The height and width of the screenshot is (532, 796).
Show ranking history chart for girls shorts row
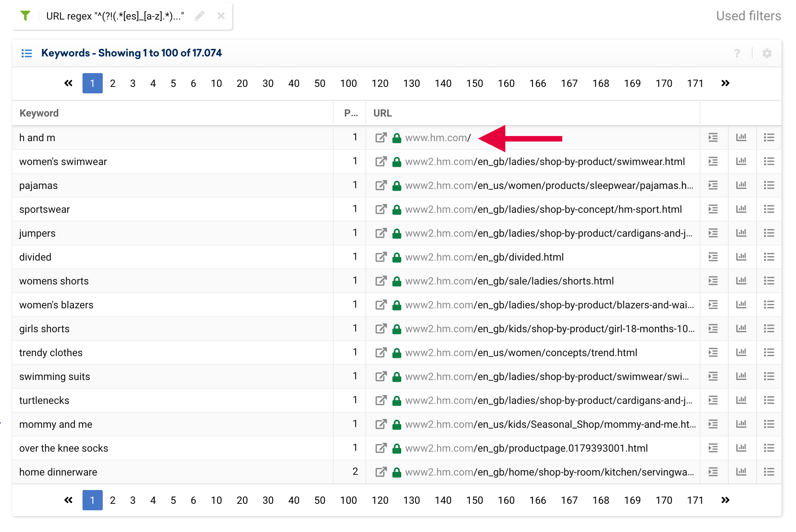coord(741,329)
